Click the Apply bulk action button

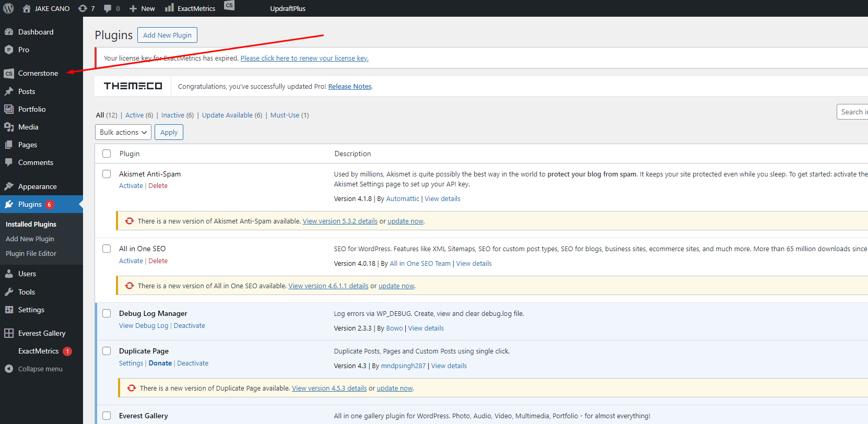pyautogui.click(x=169, y=132)
